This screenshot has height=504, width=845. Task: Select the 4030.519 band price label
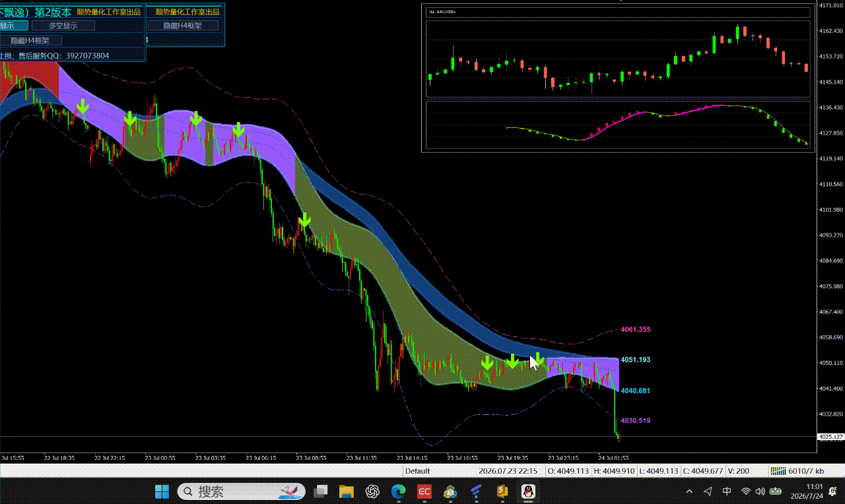point(636,421)
